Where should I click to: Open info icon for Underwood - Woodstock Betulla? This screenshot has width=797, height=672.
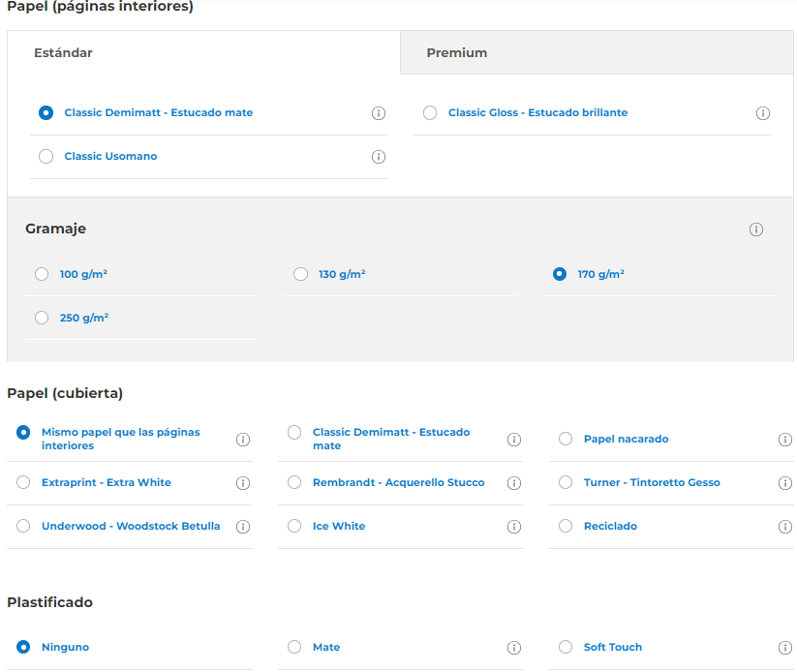(243, 527)
